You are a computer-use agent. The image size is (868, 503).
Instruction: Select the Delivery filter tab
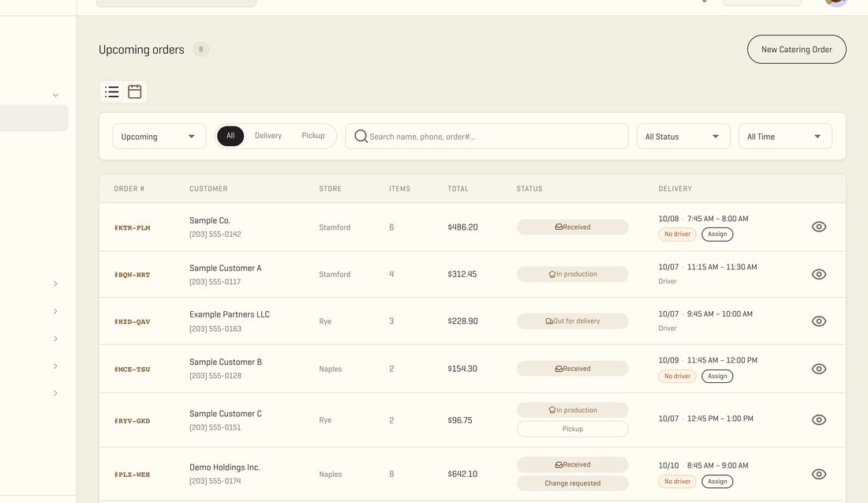click(x=268, y=136)
